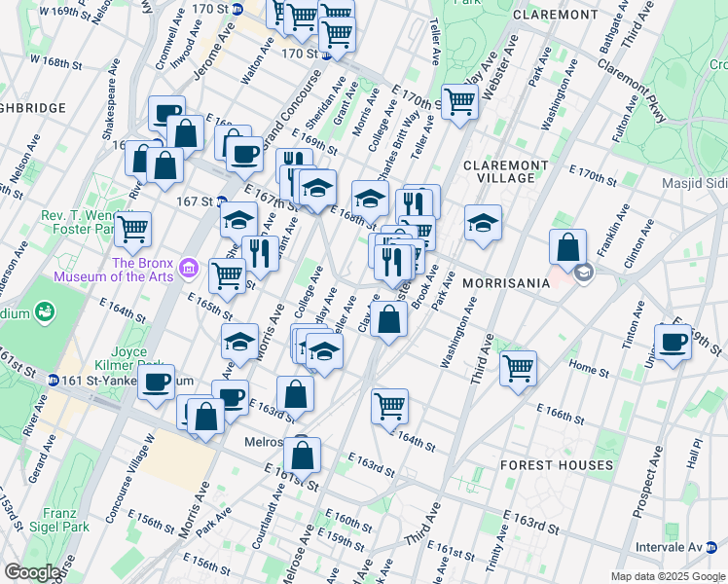Open shopping cart marker by Rev. T. Wendell Foster Park
The width and height of the screenshot is (728, 584).
coord(133,230)
